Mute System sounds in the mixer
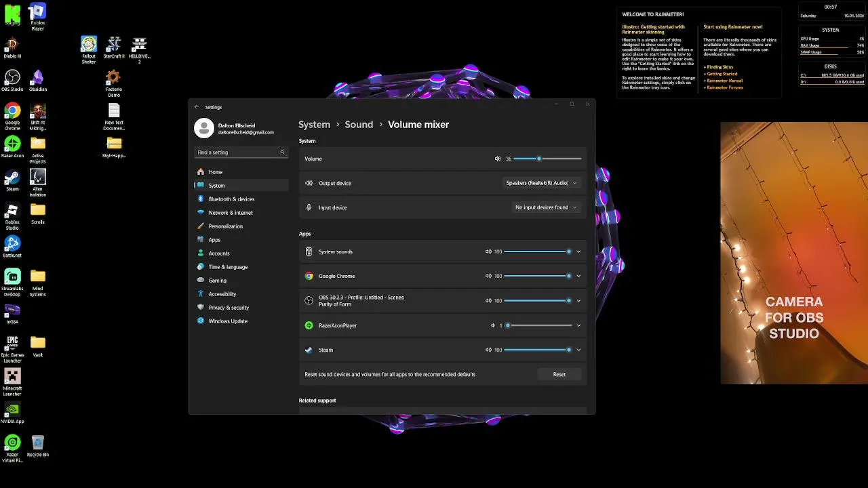The image size is (868, 488). click(x=488, y=251)
